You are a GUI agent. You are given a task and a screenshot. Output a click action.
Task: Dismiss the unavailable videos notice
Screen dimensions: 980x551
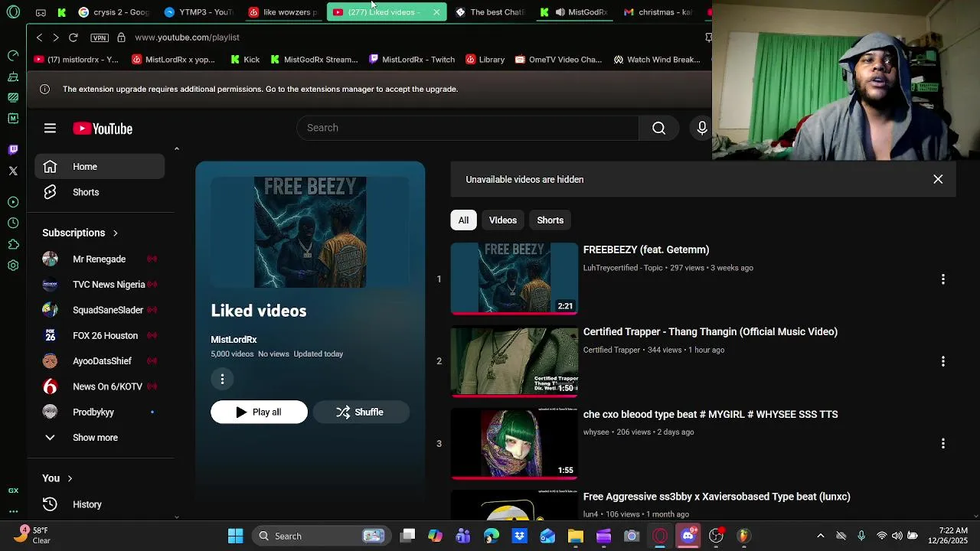(x=938, y=179)
